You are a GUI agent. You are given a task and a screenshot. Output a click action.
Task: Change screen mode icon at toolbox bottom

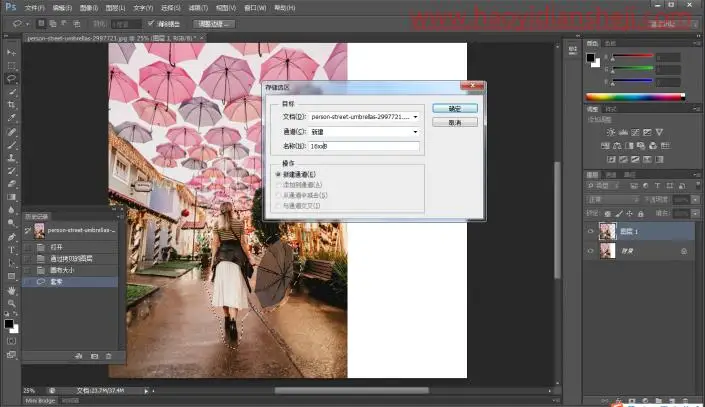(11, 355)
